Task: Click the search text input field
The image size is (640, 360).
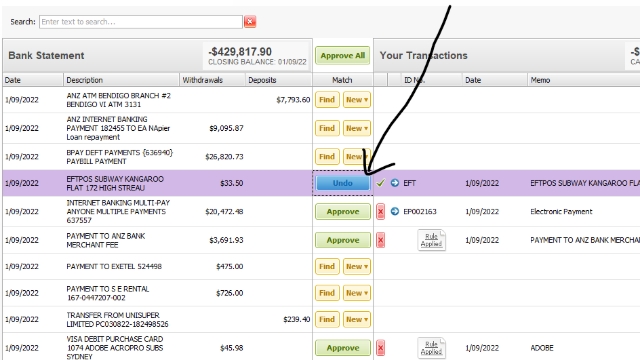Action: pyautogui.click(x=141, y=22)
